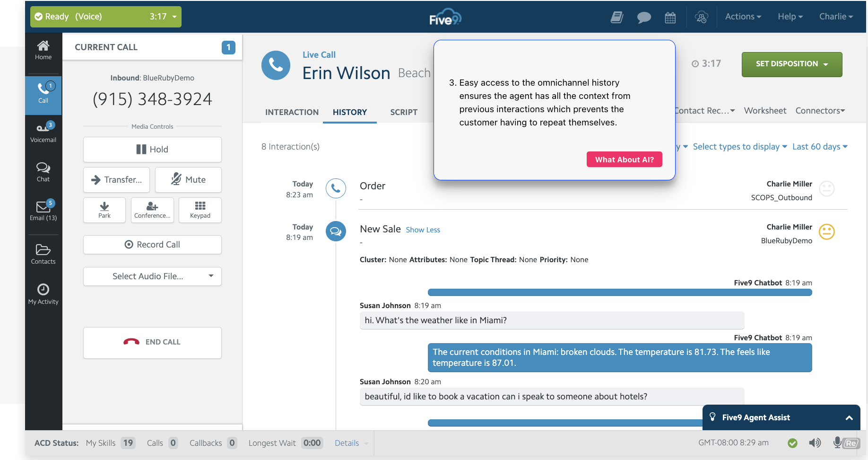Put the call on Hold
Viewport: 868px width, 460px height.
[x=152, y=150]
